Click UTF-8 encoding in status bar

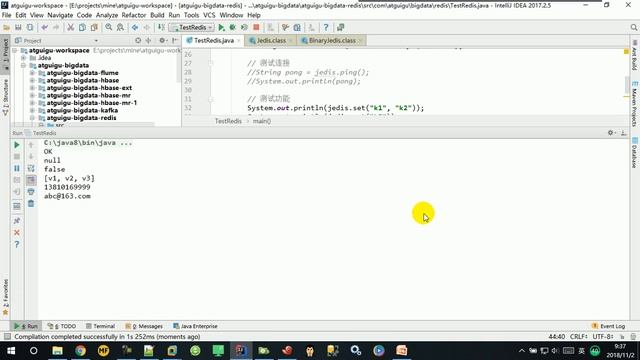pos(603,337)
